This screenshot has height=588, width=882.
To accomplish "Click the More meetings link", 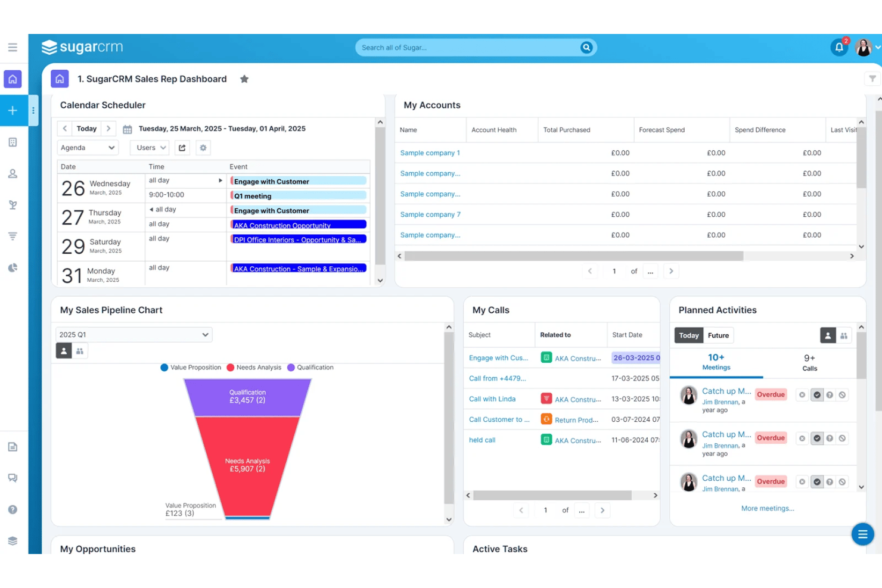I will [x=768, y=508].
